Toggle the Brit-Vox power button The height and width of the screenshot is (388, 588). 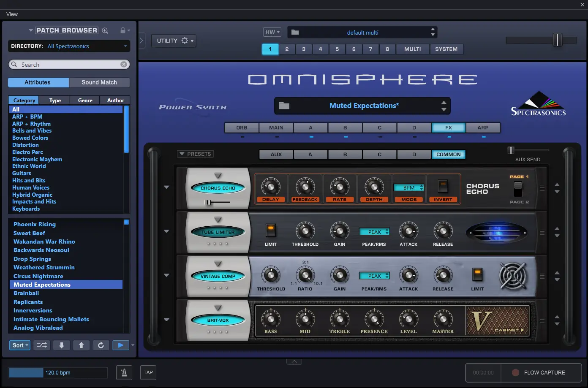point(218,320)
